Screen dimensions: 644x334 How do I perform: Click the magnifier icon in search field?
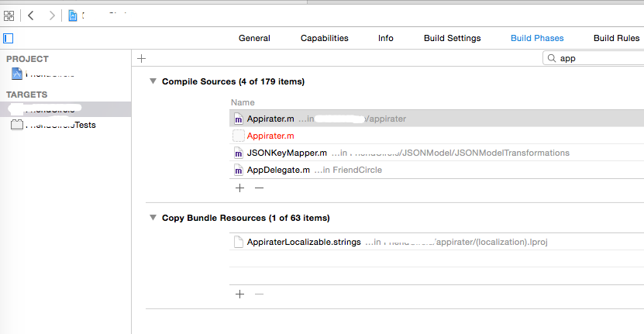pyautogui.click(x=552, y=58)
